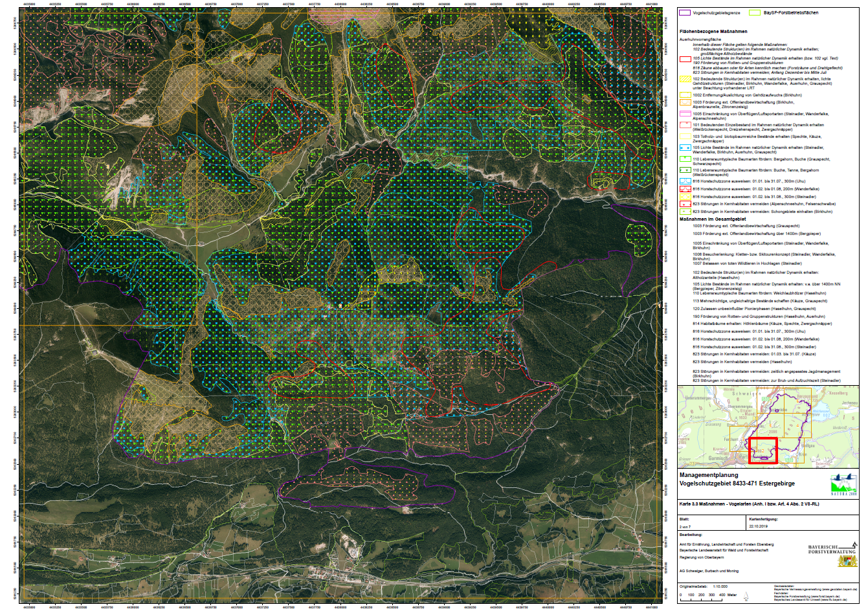Viewport: 868px width, 611px height.
Task: Click the purple Vogelschutzgebietsgrenze legend box
Action: pyautogui.click(x=684, y=12)
